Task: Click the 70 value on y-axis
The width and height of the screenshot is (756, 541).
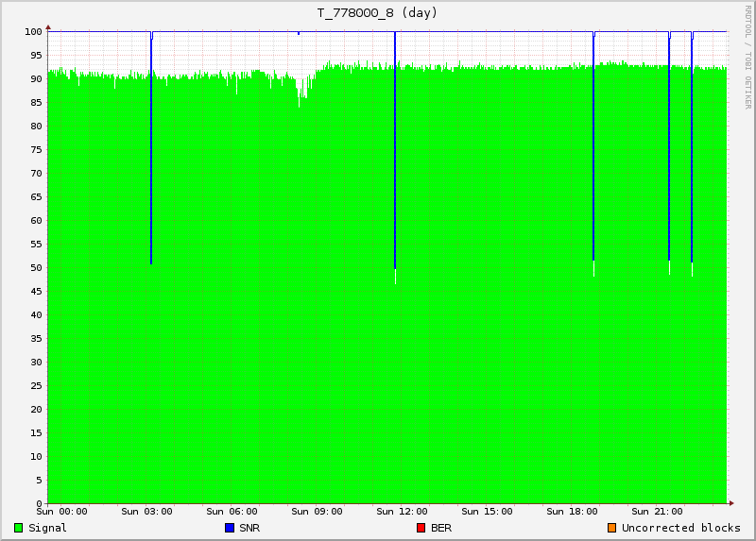Action: [x=36, y=174]
